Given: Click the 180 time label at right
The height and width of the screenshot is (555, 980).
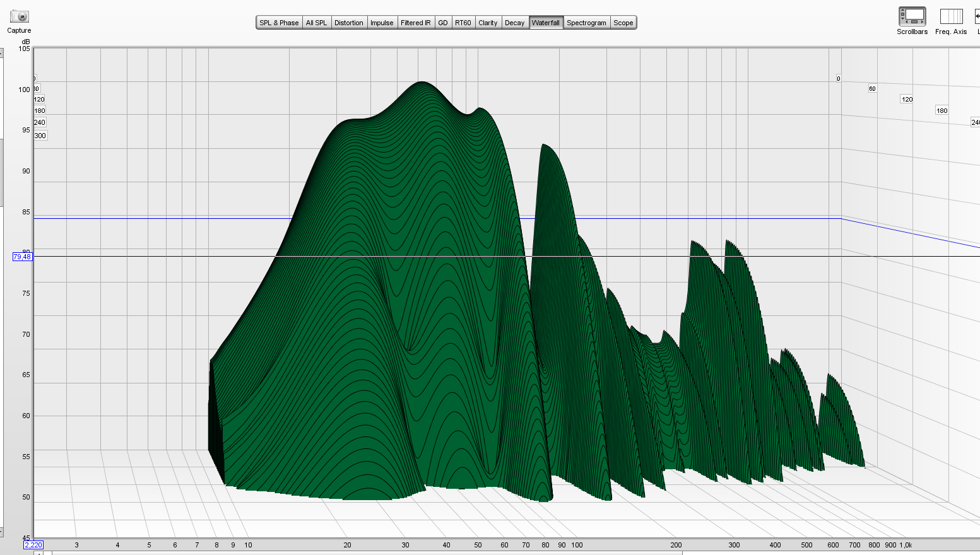Looking at the screenshot, I should click(942, 110).
